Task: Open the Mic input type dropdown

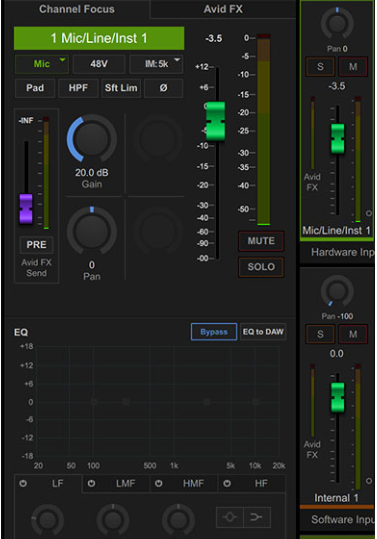Action: pyautogui.click(x=42, y=64)
